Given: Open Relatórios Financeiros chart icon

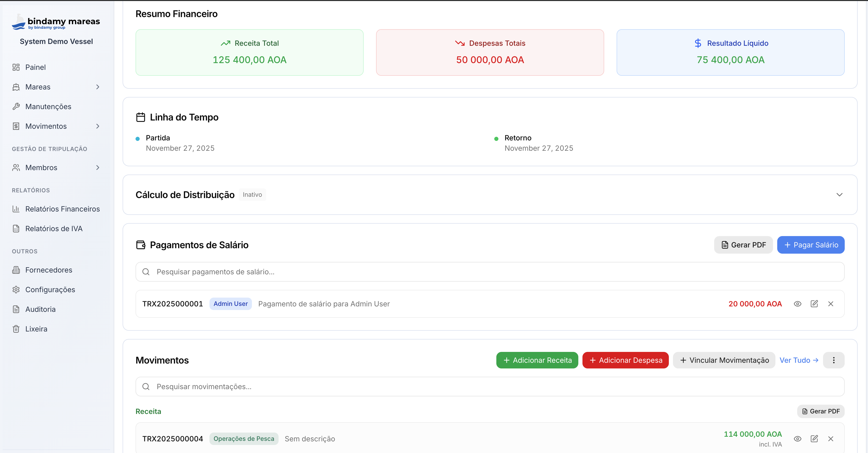Looking at the screenshot, I should tap(17, 209).
